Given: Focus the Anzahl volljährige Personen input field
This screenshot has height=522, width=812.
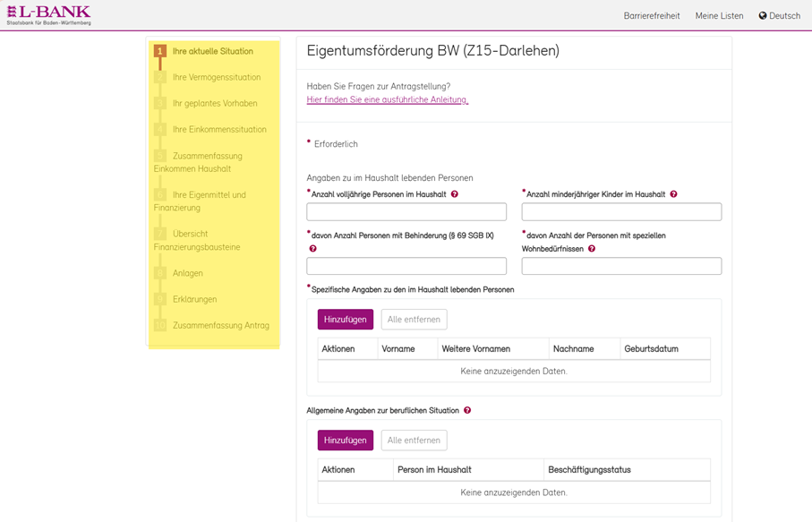Looking at the screenshot, I should pyautogui.click(x=406, y=212).
